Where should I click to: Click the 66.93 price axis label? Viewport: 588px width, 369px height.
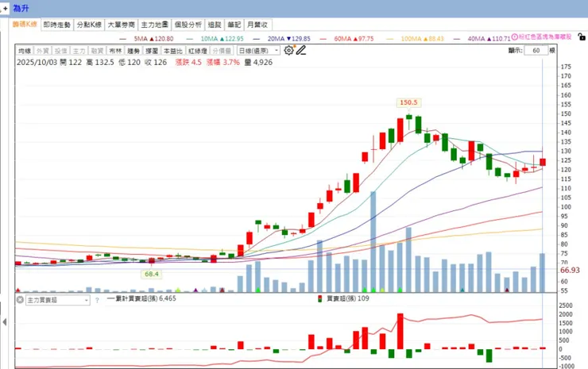(x=570, y=270)
